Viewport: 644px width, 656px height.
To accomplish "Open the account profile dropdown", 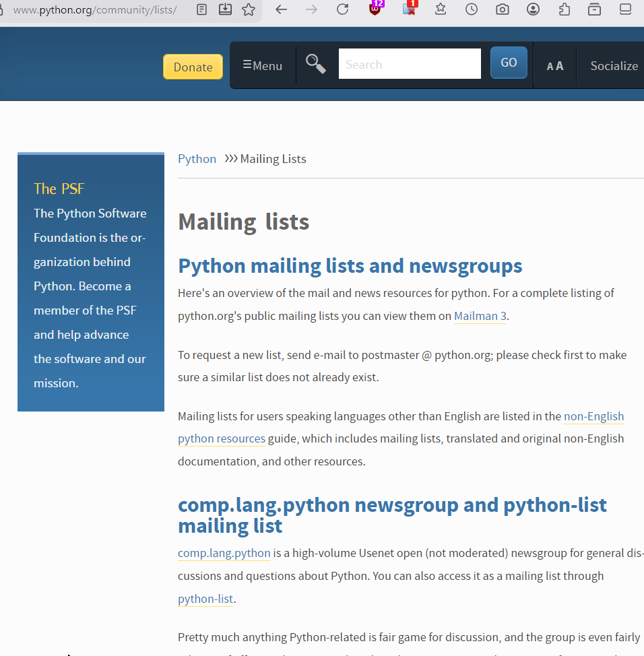I will (x=533, y=9).
